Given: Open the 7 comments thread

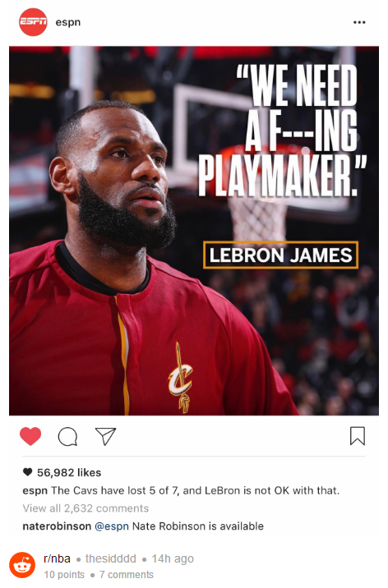Looking at the screenshot, I should point(127,575).
